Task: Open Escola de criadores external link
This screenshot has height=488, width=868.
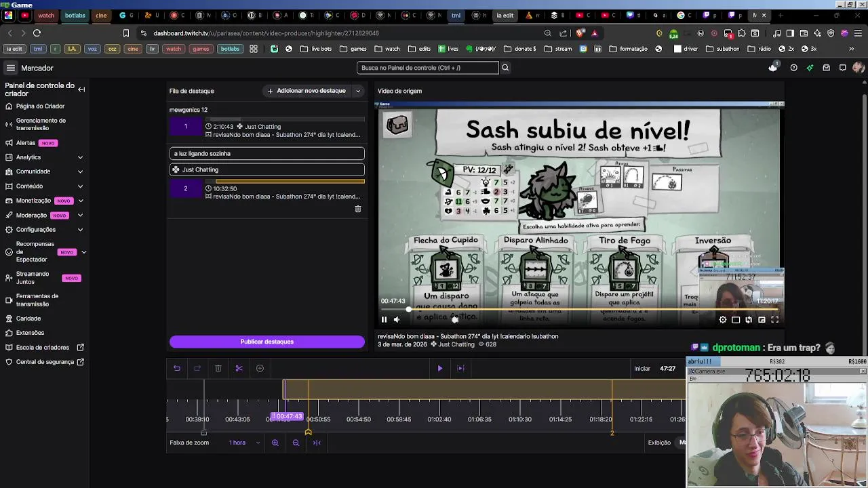Action: tap(45, 348)
